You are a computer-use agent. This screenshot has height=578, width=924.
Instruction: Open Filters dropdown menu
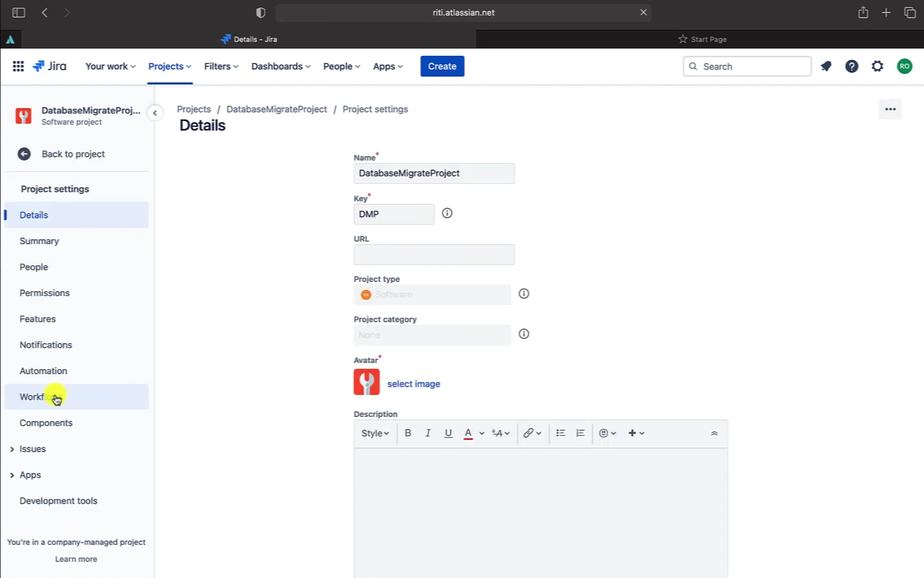221,66
